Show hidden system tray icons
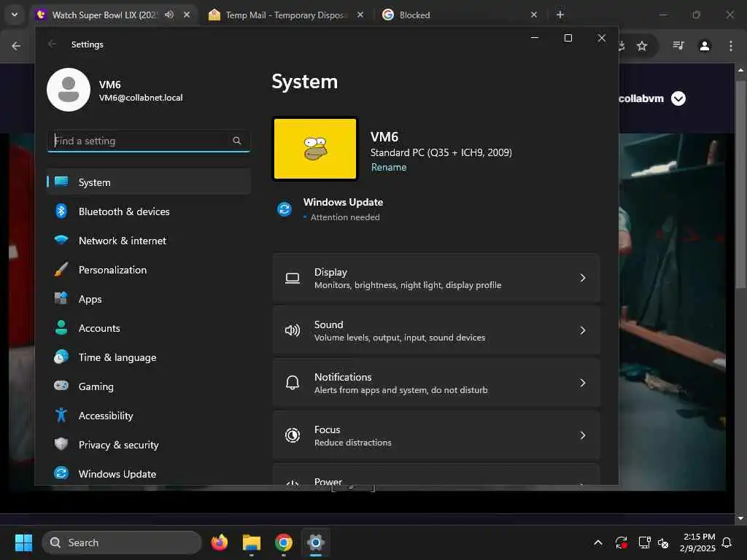The image size is (747, 560). click(598, 542)
